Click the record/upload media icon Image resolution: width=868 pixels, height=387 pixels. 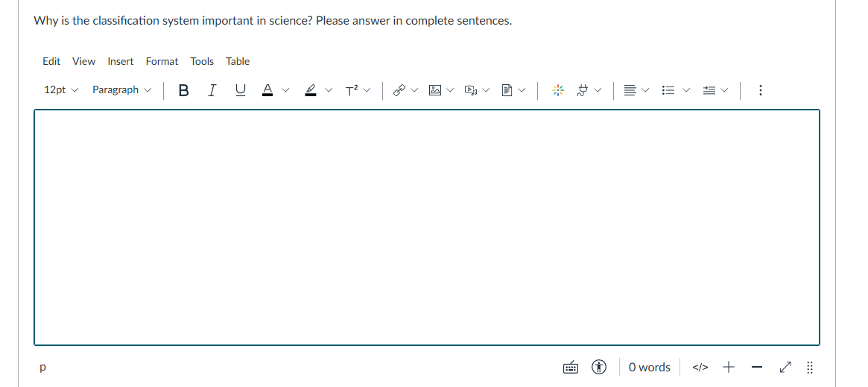point(471,90)
